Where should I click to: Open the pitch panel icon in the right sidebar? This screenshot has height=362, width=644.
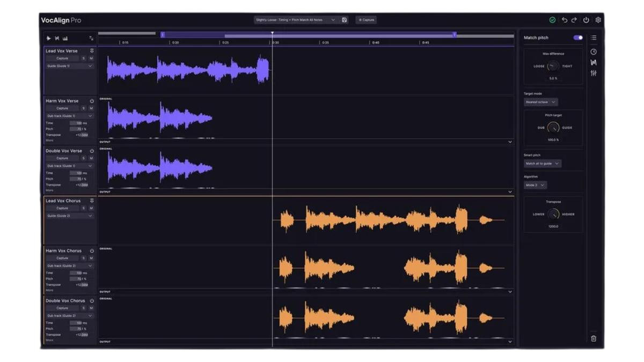point(594,62)
